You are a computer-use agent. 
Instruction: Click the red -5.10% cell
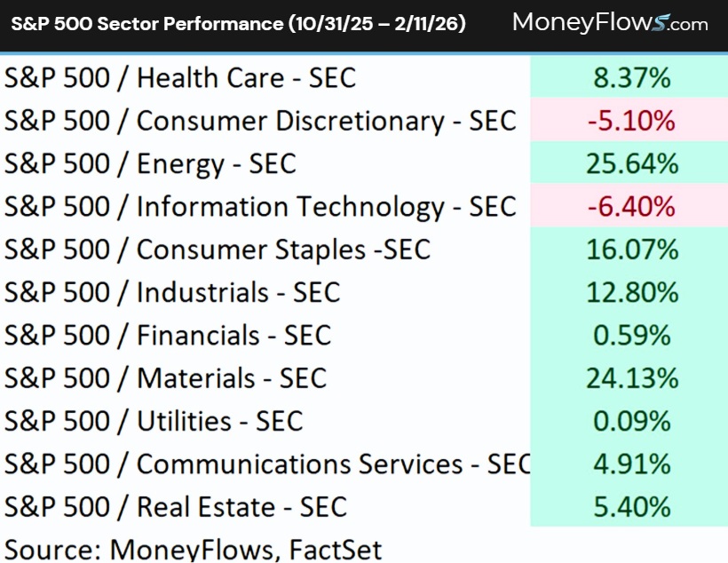pos(631,121)
